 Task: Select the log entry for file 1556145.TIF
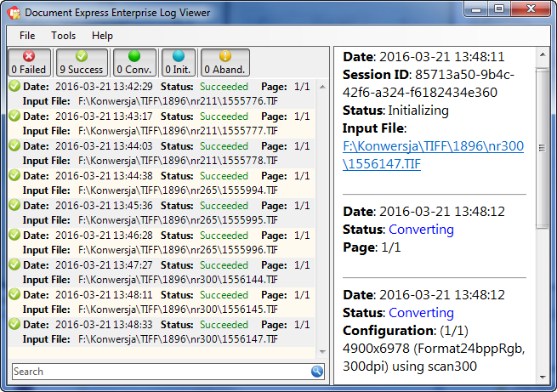pyautogui.click(x=162, y=302)
